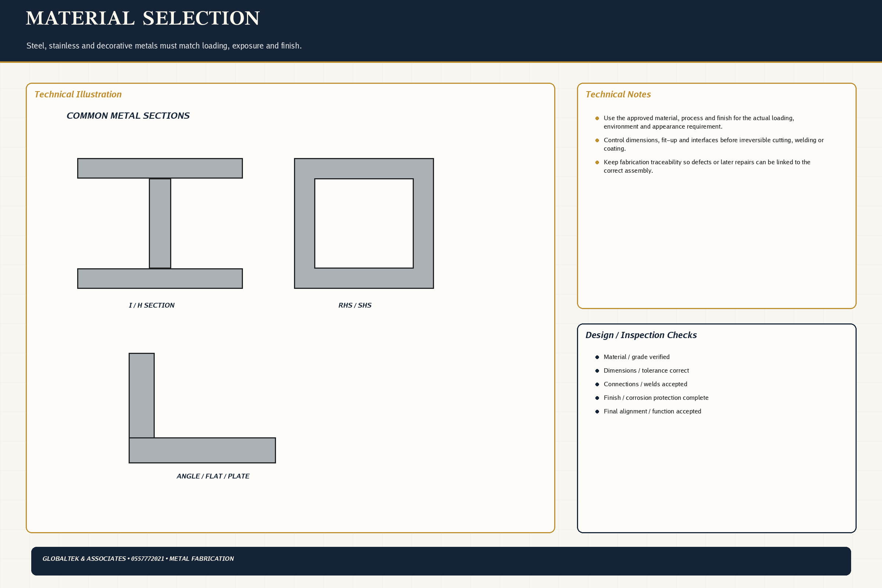Click the Technical Notes heading
Viewport: 882px width, 588px height.
[x=618, y=94]
